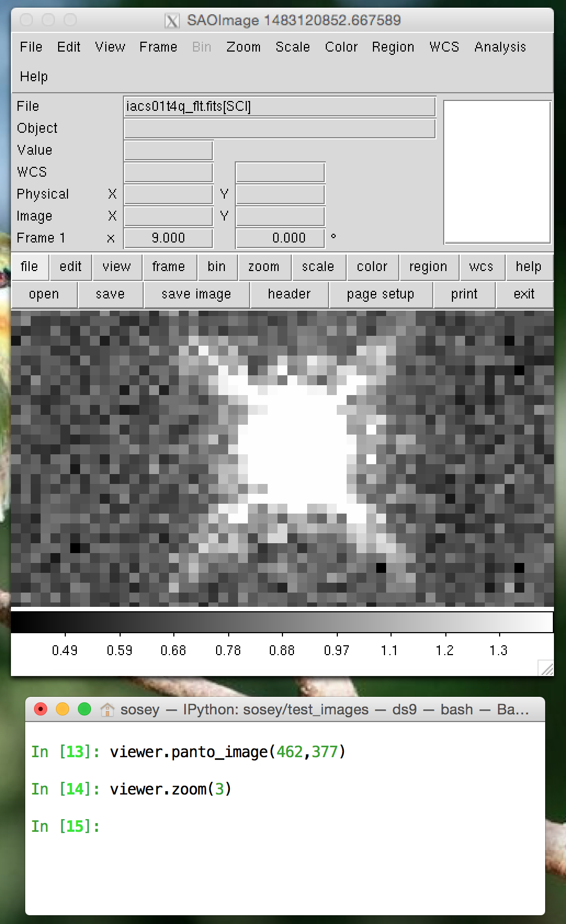
Task: Select the 'zoom' button bar tab
Action: pyautogui.click(x=263, y=267)
